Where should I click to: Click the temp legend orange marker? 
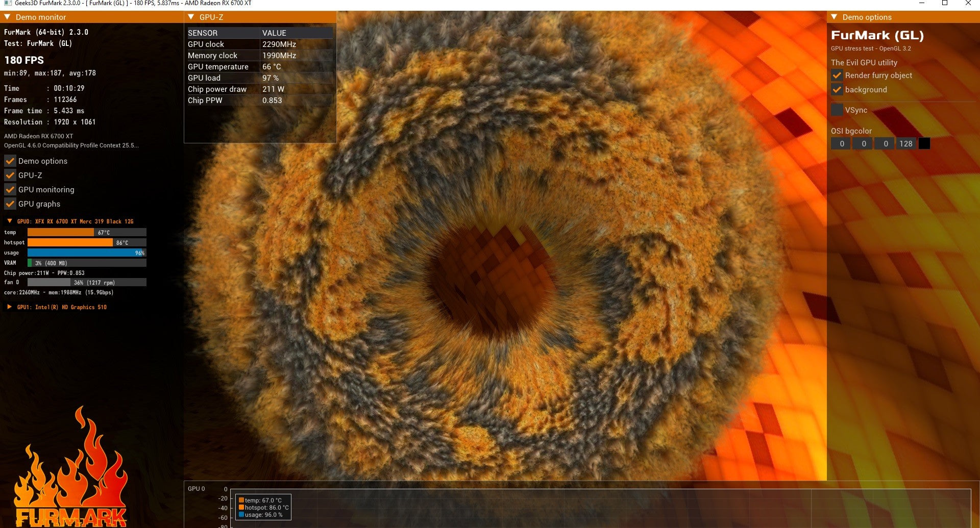click(241, 500)
